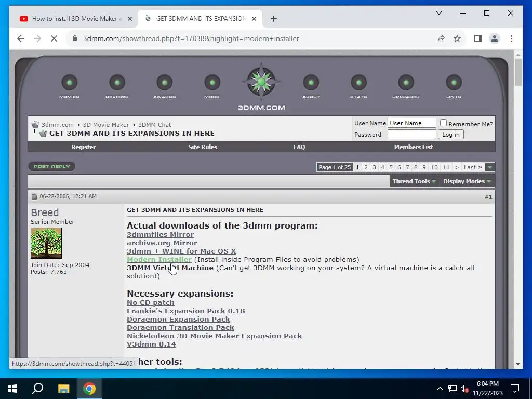Click the muted volume tray icon
Screen dimensions: 532x399
click(x=465, y=389)
